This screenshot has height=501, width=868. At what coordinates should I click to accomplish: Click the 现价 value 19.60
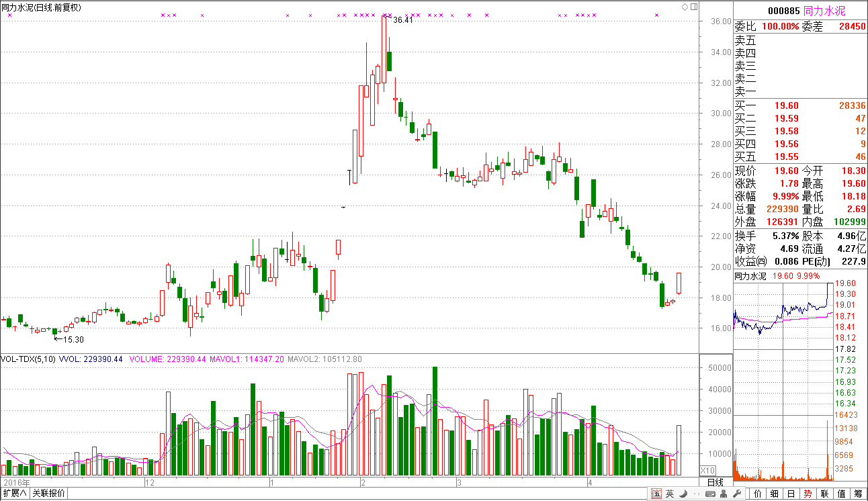tap(787, 171)
